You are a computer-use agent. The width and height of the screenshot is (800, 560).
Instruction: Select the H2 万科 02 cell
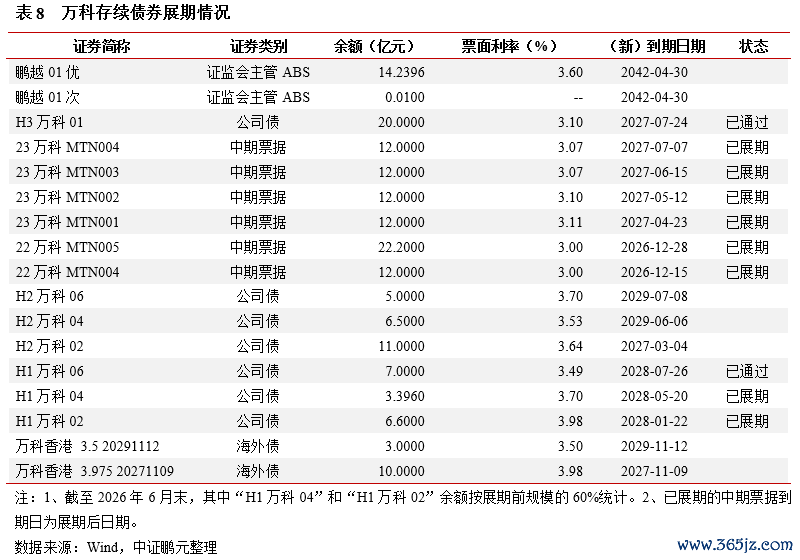49,346
